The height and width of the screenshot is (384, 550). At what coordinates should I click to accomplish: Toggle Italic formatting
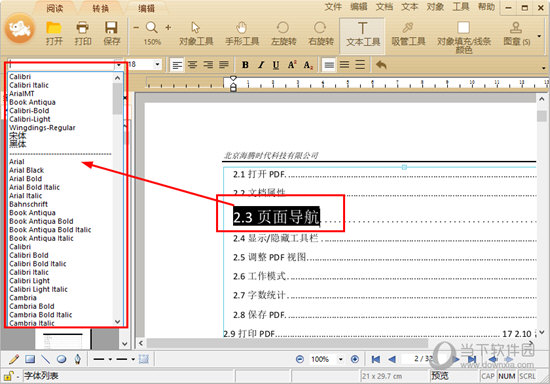pyautogui.click(x=261, y=65)
